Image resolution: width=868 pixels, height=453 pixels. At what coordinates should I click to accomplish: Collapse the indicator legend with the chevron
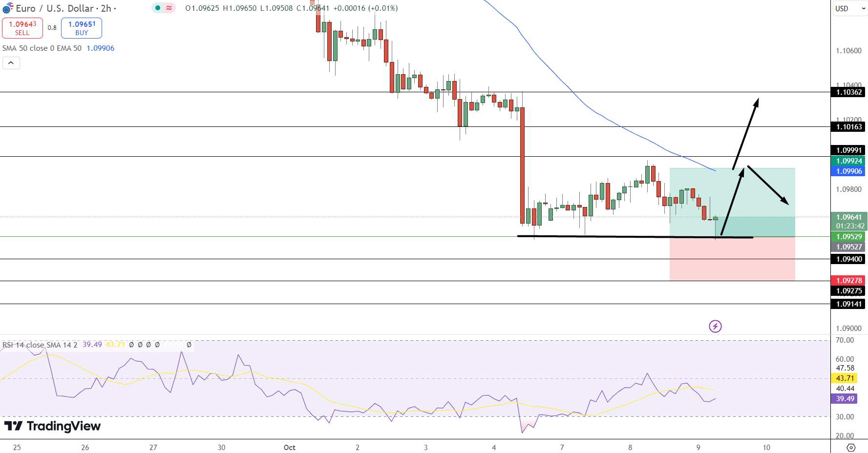point(11,63)
